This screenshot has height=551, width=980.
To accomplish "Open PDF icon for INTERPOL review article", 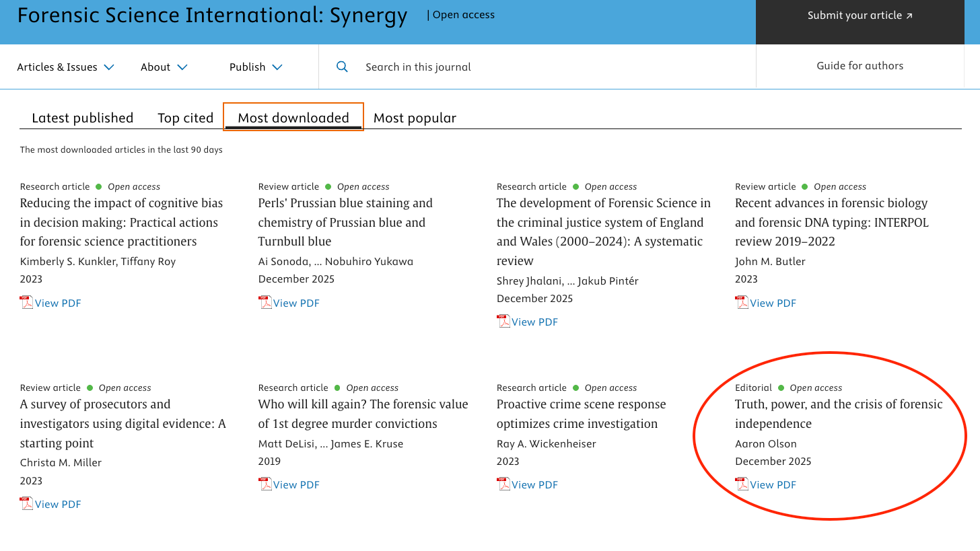I will [x=742, y=302].
